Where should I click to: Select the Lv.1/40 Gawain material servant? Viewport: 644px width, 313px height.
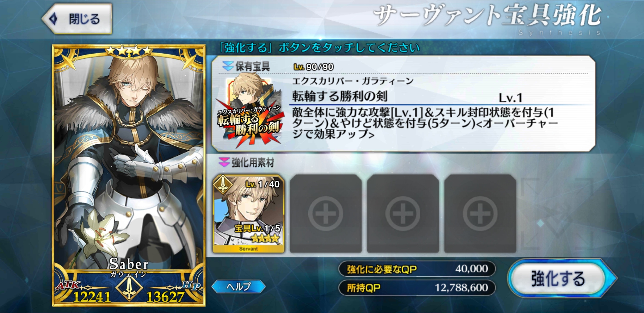(248, 214)
